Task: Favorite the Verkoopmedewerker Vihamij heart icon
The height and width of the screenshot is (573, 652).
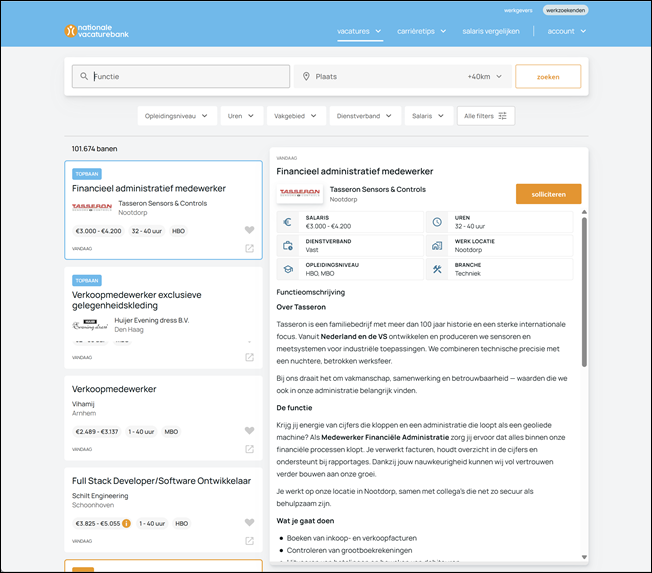Action: (249, 431)
